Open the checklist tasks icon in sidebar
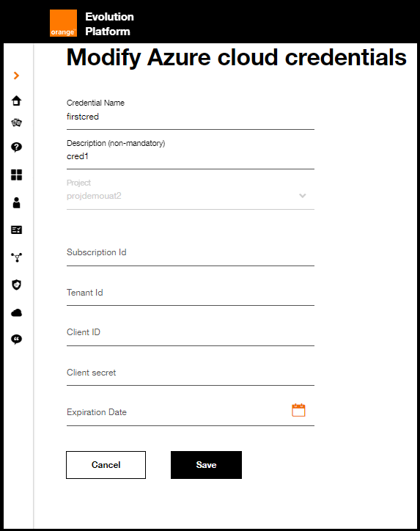 (16, 230)
